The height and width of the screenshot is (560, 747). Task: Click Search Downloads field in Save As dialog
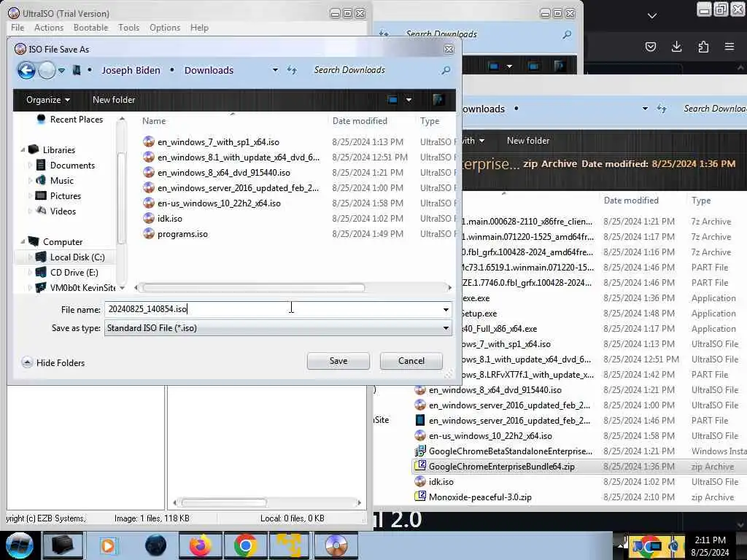pos(374,70)
